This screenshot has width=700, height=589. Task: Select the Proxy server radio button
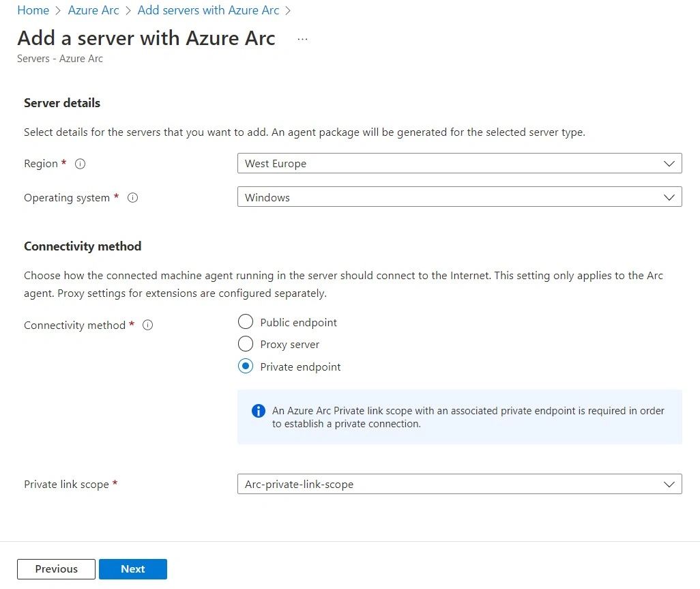pos(246,344)
